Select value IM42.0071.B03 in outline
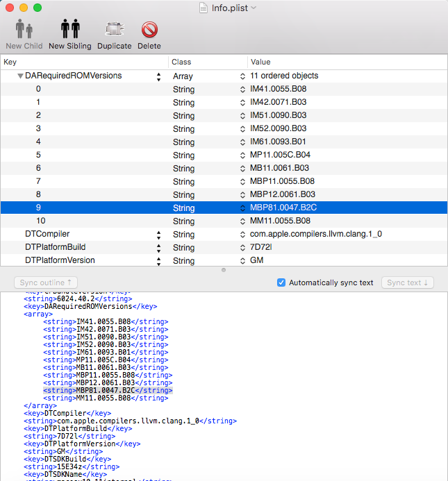The width and height of the screenshot is (448, 481). [279, 102]
